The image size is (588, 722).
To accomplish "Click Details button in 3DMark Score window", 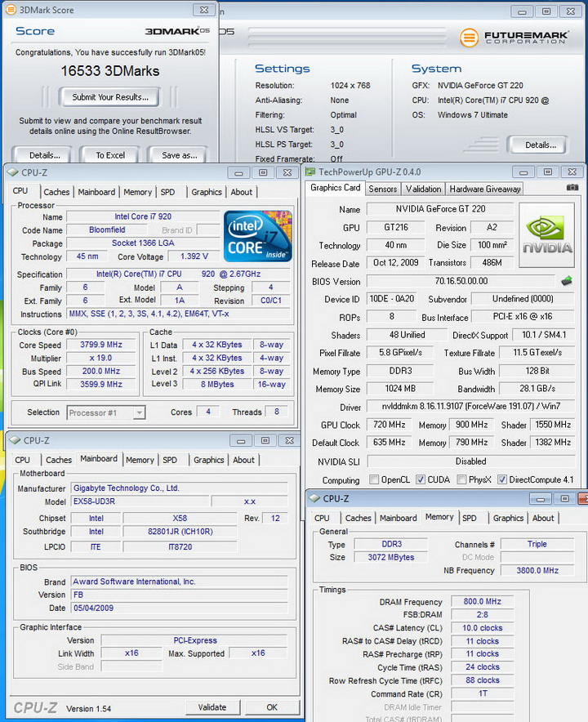I will point(45,155).
